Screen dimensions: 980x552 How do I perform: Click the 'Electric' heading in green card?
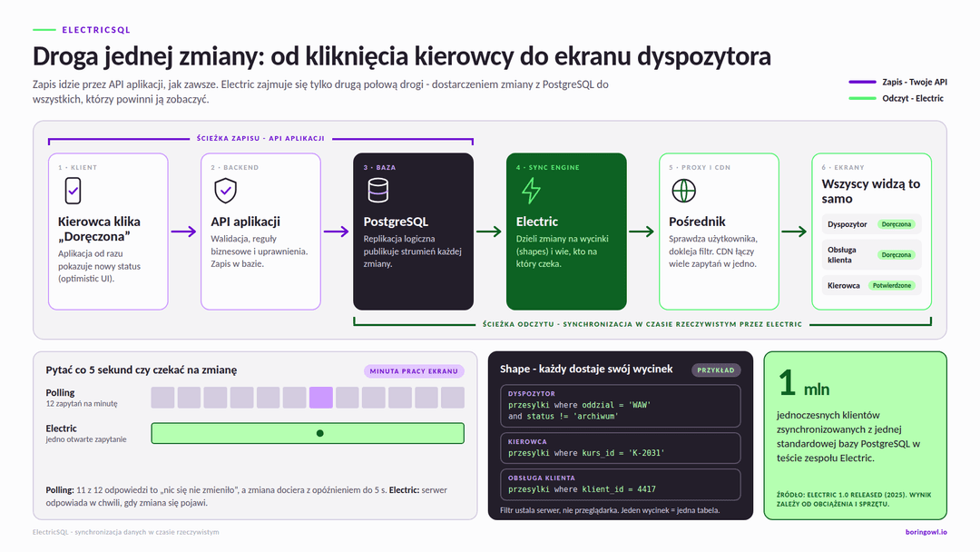(537, 222)
